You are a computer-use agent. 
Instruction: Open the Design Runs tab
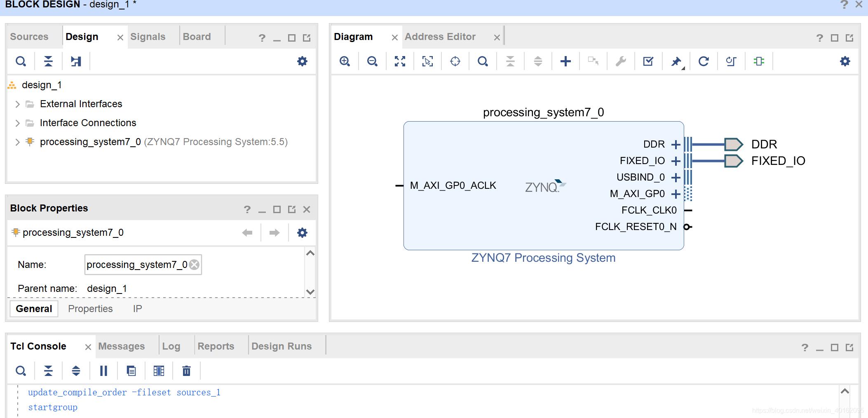click(x=282, y=346)
